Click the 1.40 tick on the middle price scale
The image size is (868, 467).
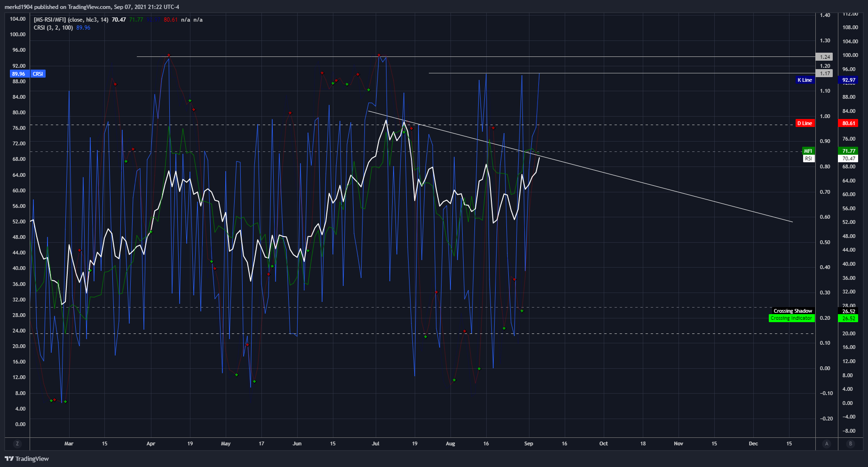click(x=825, y=15)
